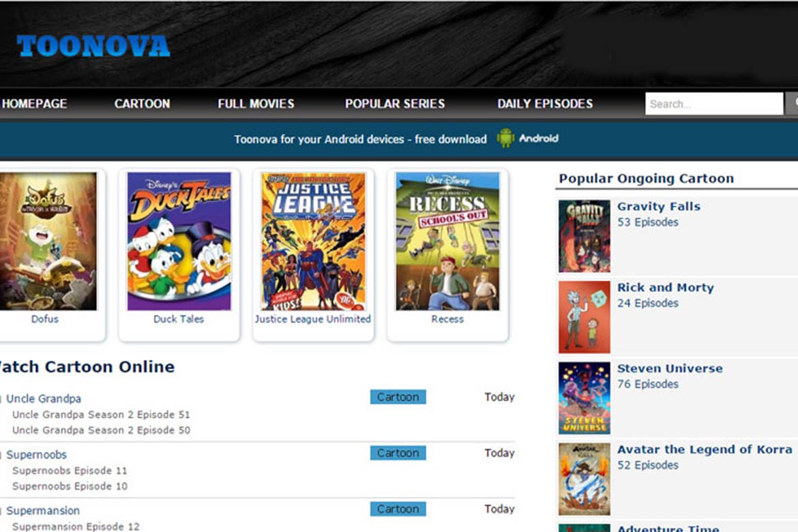Image resolution: width=798 pixels, height=532 pixels.
Task: Go to Full Movies section
Action: click(256, 104)
